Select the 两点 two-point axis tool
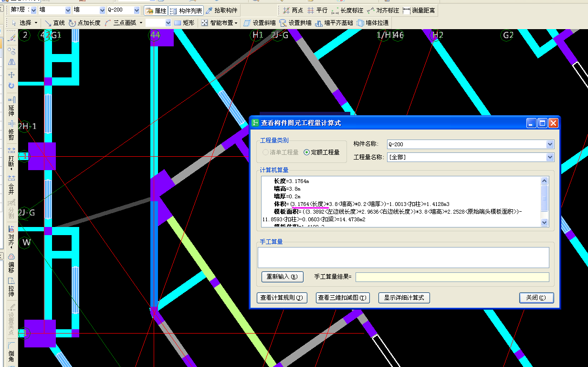The height and width of the screenshot is (367, 588). pyautogui.click(x=293, y=11)
